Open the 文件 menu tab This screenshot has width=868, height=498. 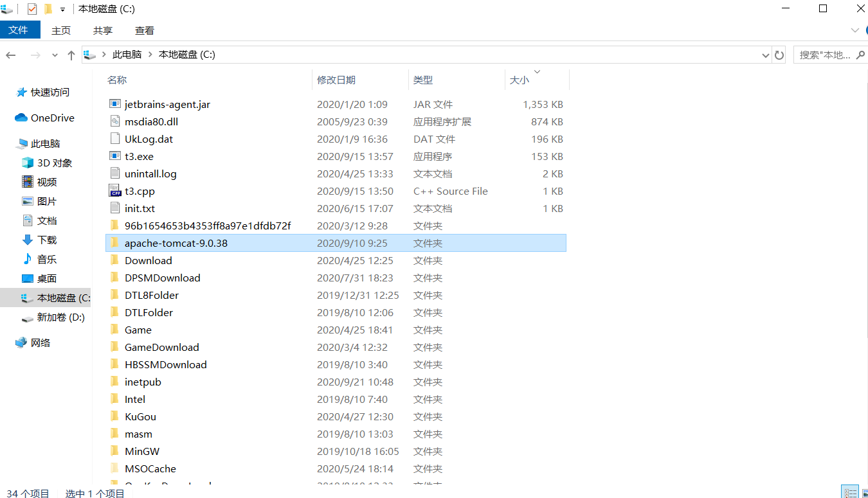[x=19, y=30]
